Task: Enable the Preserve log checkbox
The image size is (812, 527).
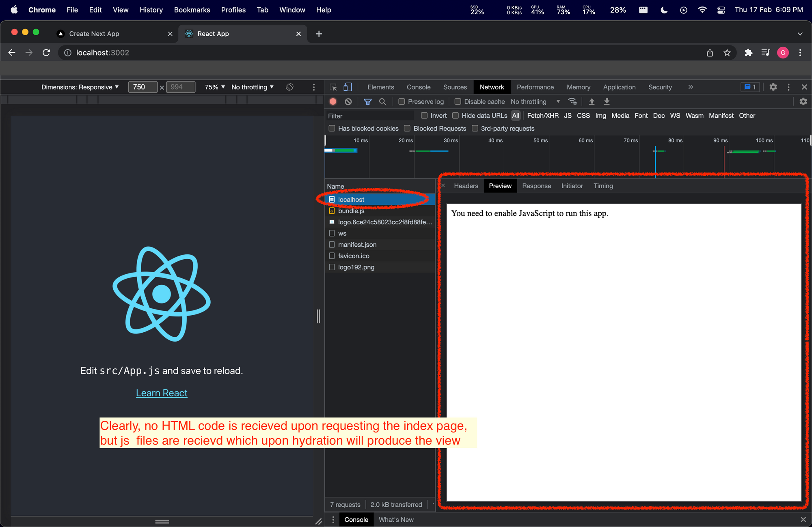Action: point(402,101)
